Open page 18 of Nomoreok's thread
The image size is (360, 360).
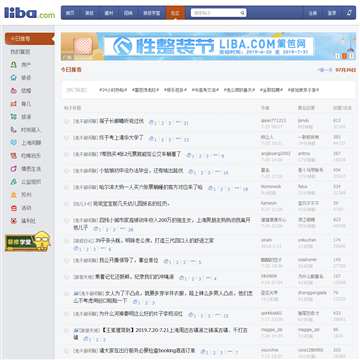tap(245, 189)
